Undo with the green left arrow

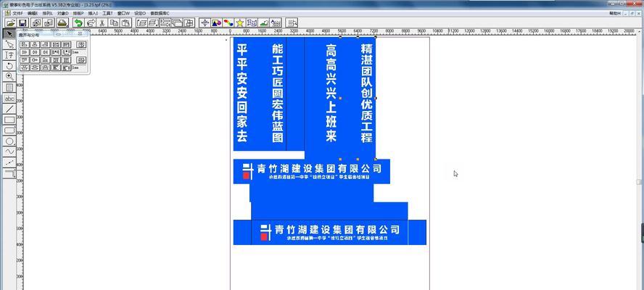click(78, 23)
